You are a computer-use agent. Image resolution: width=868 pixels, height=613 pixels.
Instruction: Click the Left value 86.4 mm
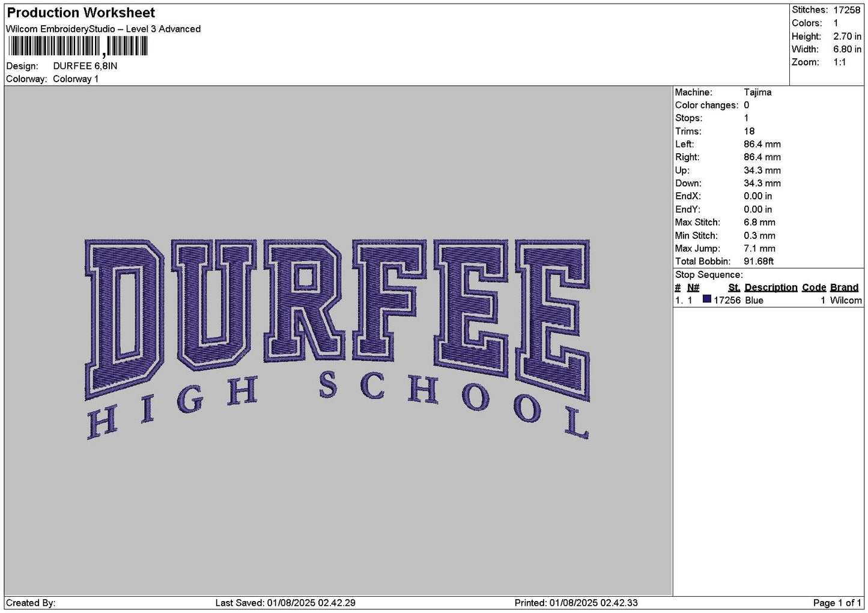click(762, 144)
